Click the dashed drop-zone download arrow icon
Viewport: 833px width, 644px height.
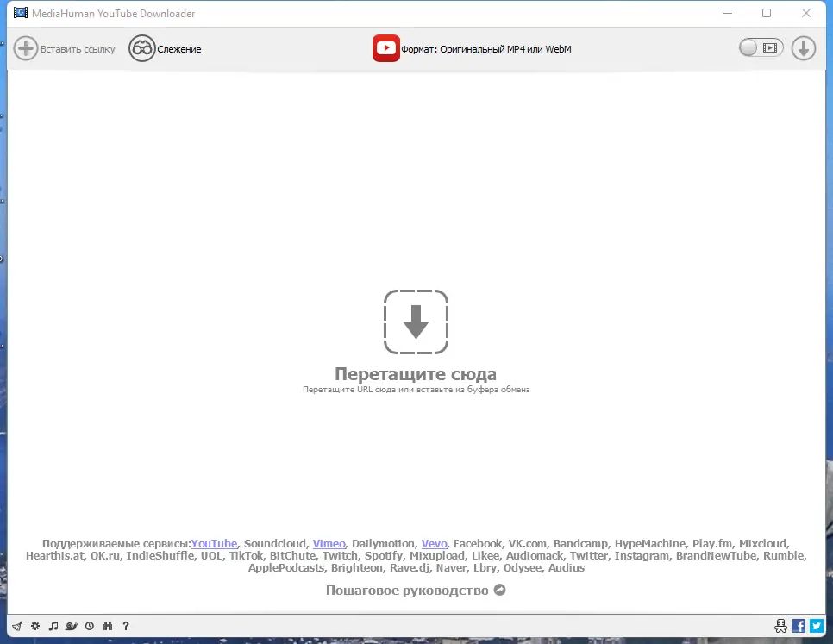tap(416, 322)
